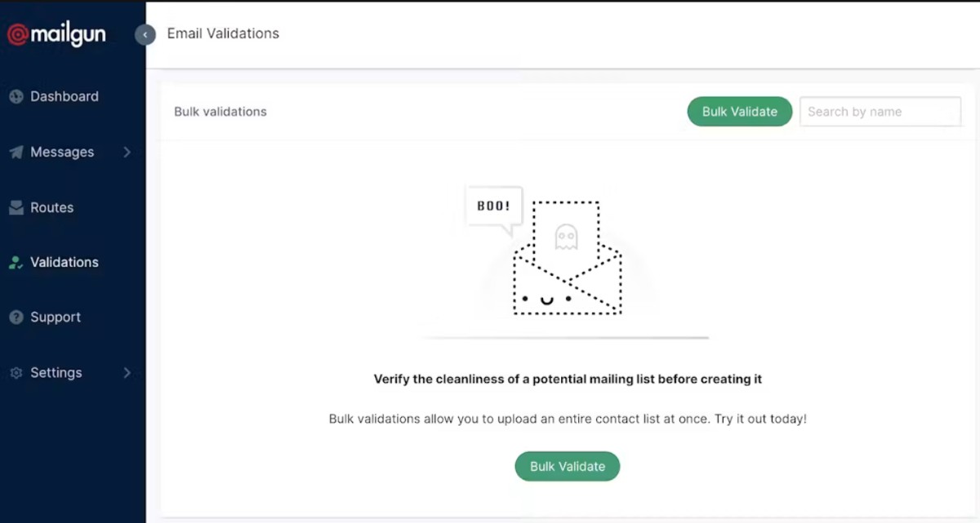980x523 pixels.
Task: Click the Bulk Validate button below the description
Action: click(568, 467)
